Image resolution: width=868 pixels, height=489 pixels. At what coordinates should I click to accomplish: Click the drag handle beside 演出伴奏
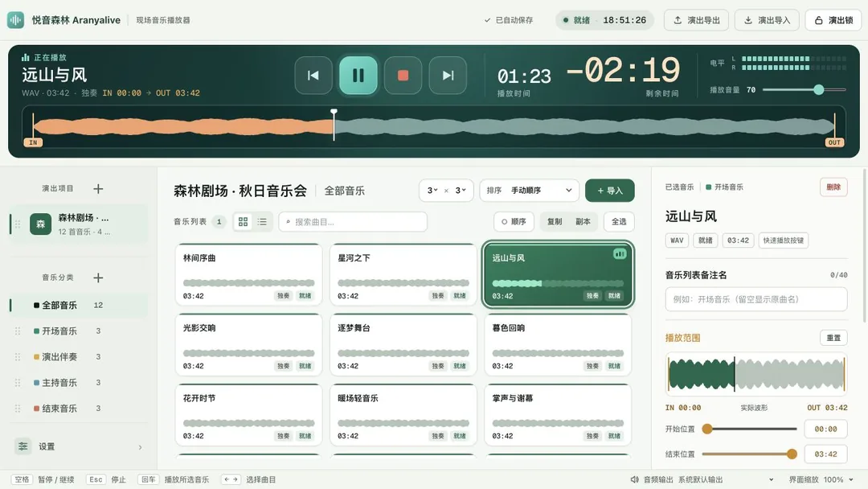tap(18, 356)
